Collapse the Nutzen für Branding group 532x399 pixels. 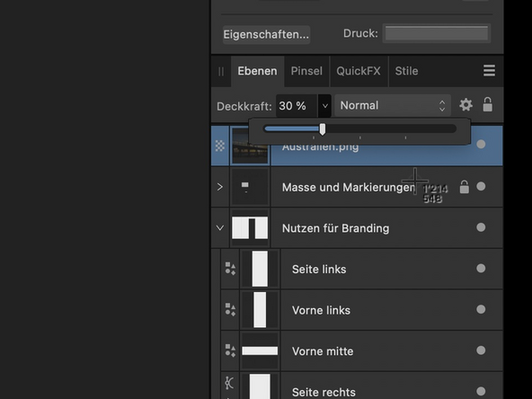click(220, 227)
